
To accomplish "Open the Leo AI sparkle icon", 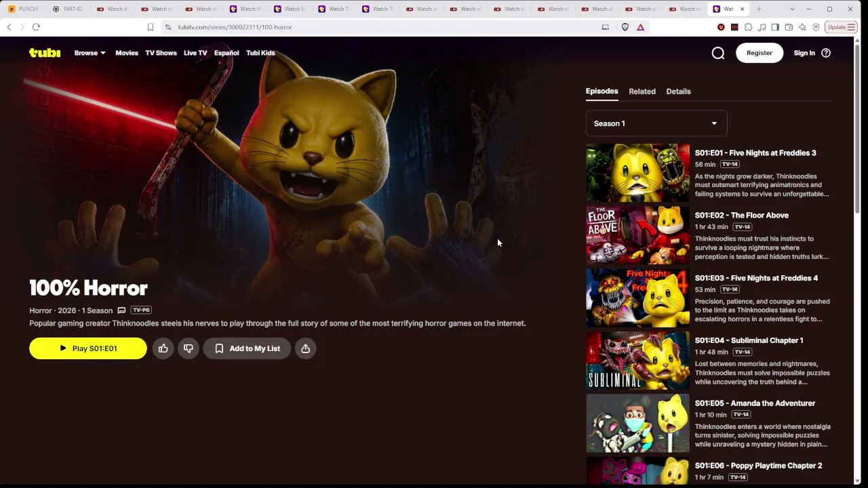I will pos(802,27).
